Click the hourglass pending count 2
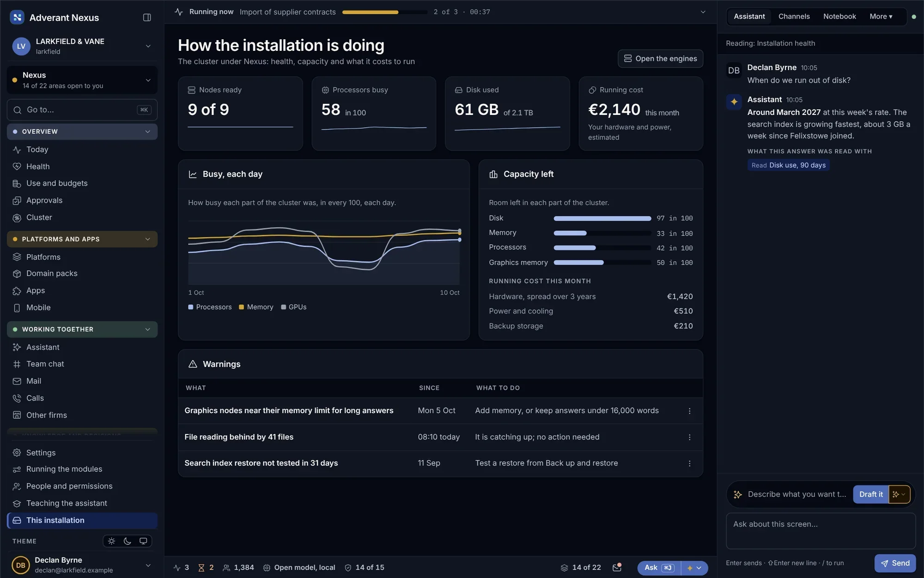 coord(206,567)
